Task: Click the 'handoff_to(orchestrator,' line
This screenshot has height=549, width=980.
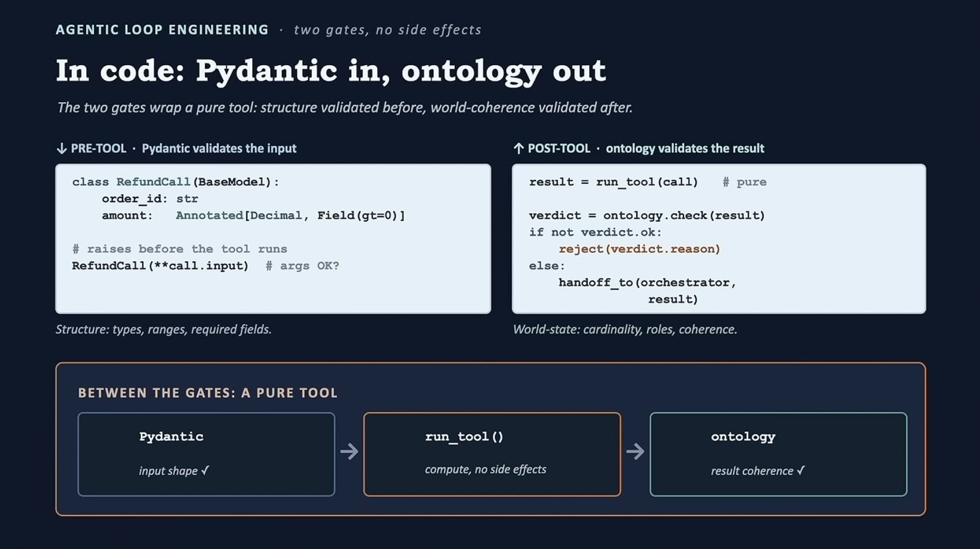Action: tap(647, 282)
